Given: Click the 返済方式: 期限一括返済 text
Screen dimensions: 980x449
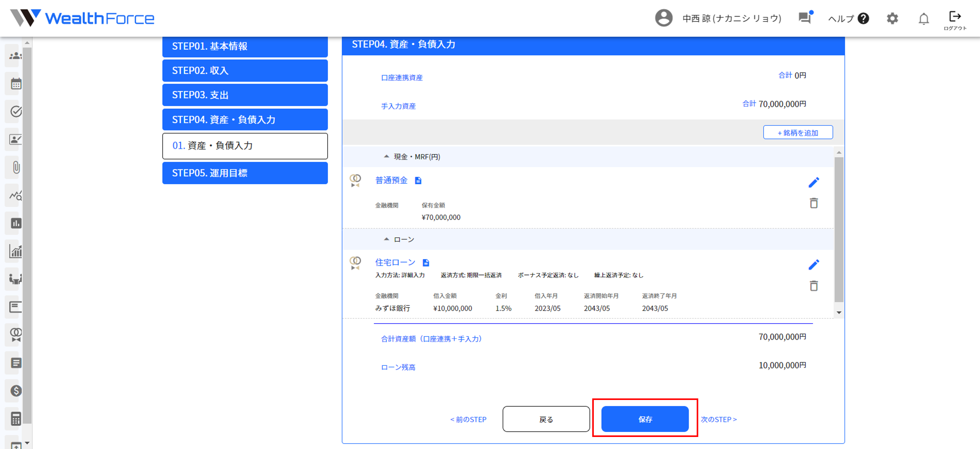Looking at the screenshot, I should (x=471, y=275).
